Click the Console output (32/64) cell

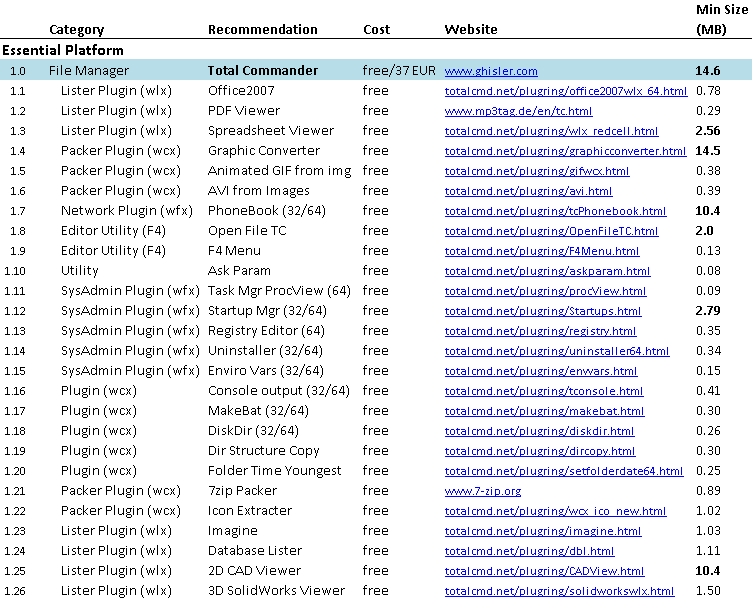click(279, 391)
